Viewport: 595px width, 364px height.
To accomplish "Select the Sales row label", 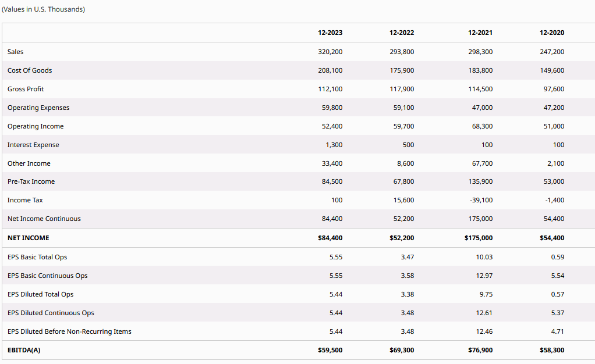I will [16, 52].
